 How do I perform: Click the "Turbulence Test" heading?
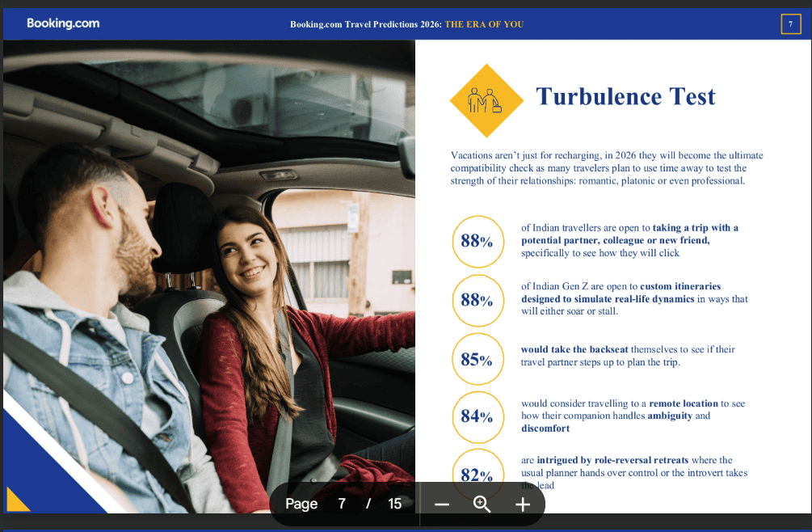click(x=625, y=97)
